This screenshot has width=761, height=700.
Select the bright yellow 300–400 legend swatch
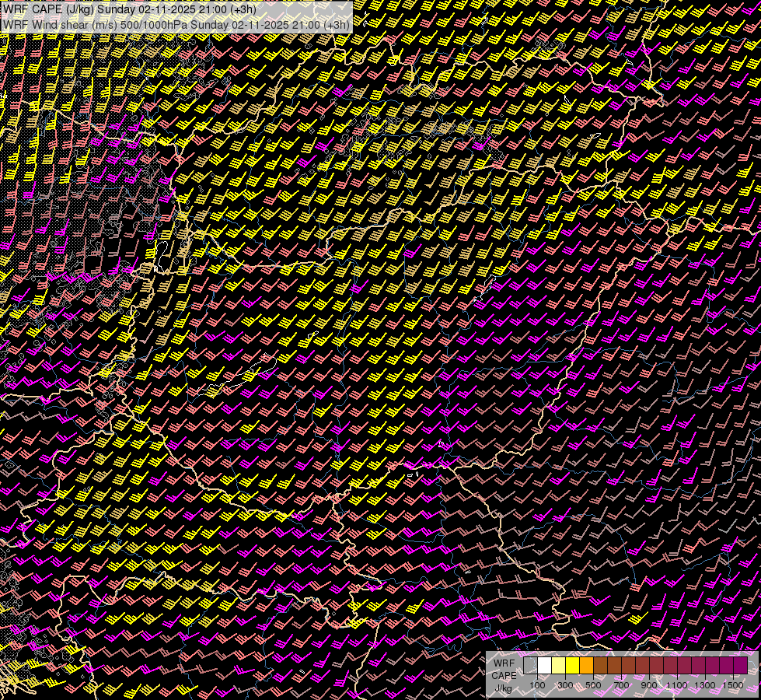tap(573, 665)
